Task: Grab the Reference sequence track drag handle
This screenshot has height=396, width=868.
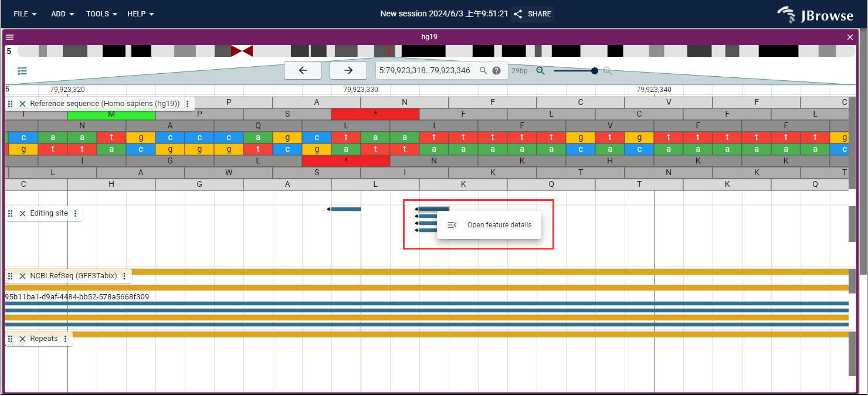Action: click(x=11, y=104)
